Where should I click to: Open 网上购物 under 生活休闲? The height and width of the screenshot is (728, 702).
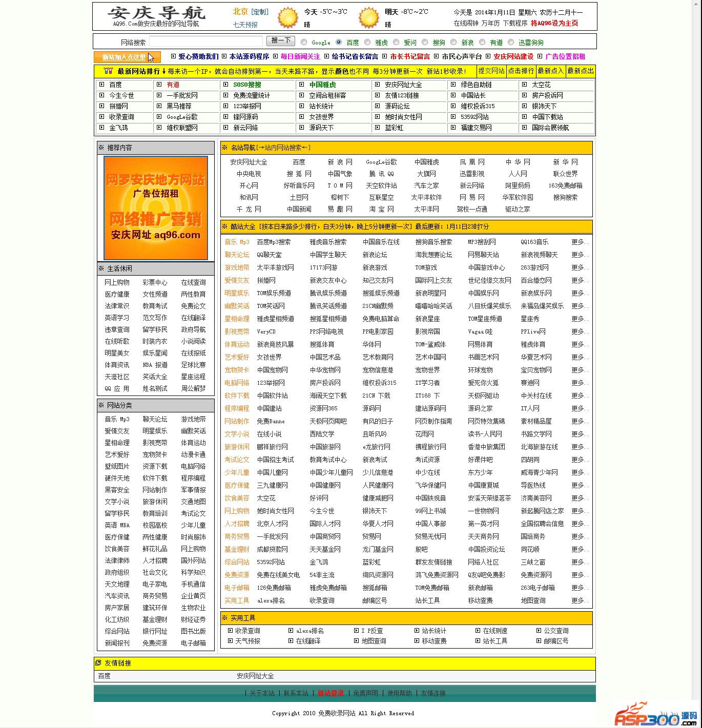click(117, 282)
